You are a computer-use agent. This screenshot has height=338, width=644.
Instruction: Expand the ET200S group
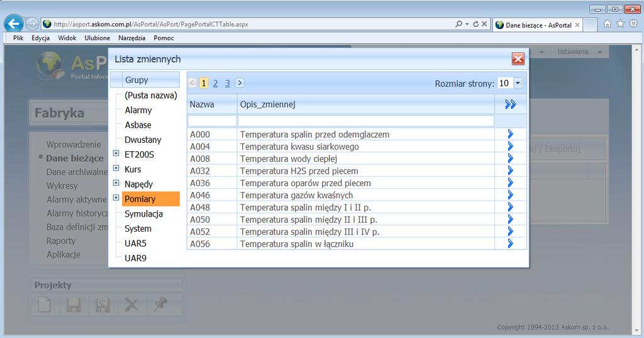coord(116,154)
